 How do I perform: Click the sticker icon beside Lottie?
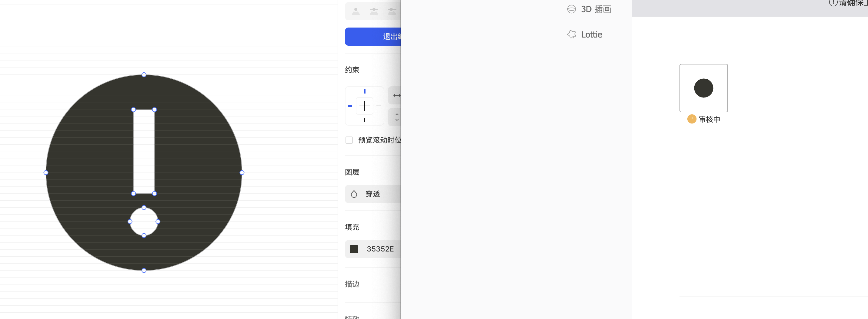[x=572, y=34]
